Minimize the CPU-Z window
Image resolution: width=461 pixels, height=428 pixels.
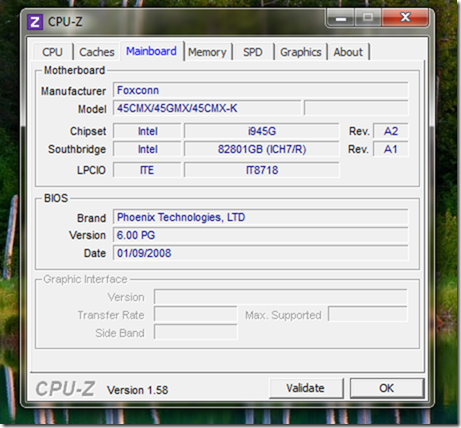pos(341,18)
